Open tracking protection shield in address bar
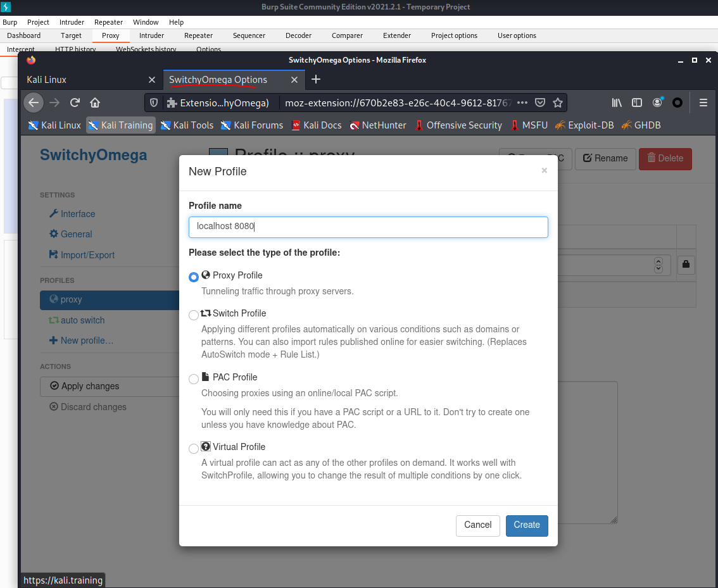The width and height of the screenshot is (718, 588). (x=154, y=103)
